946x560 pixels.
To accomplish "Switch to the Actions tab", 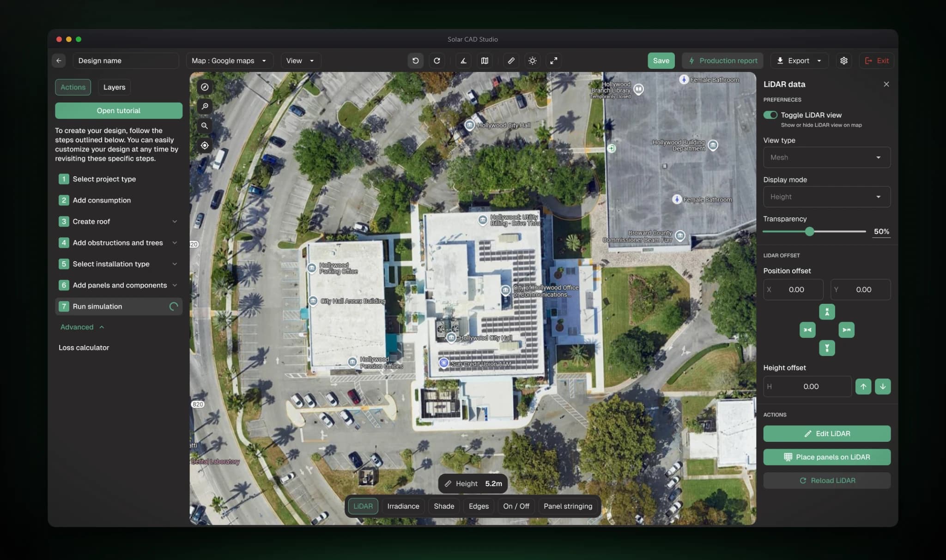I will (73, 87).
